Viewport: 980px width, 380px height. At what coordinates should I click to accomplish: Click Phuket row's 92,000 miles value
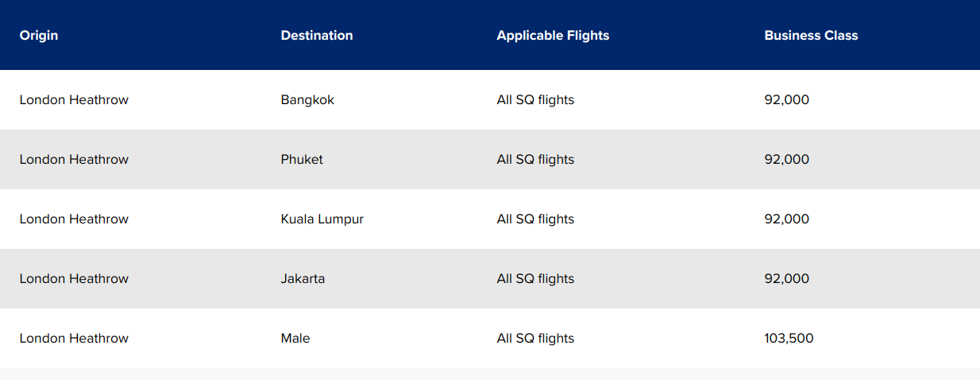pos(786,160)
